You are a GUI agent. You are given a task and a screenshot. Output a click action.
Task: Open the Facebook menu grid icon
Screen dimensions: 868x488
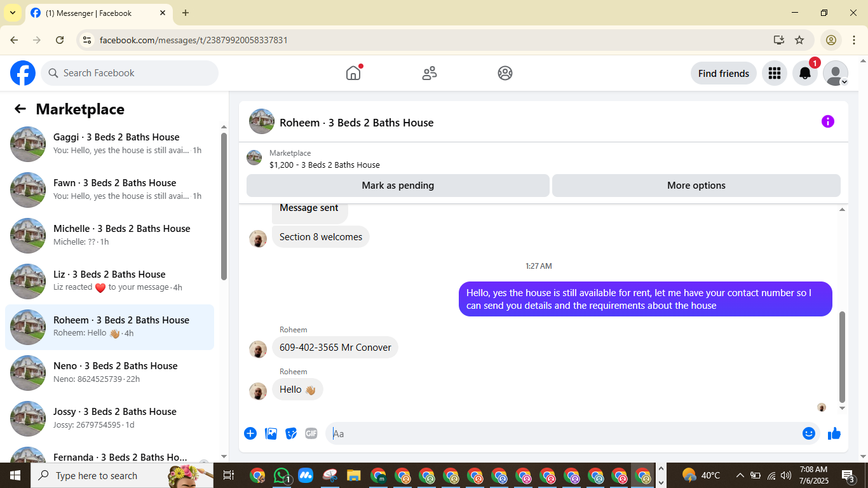pos(774,73)
